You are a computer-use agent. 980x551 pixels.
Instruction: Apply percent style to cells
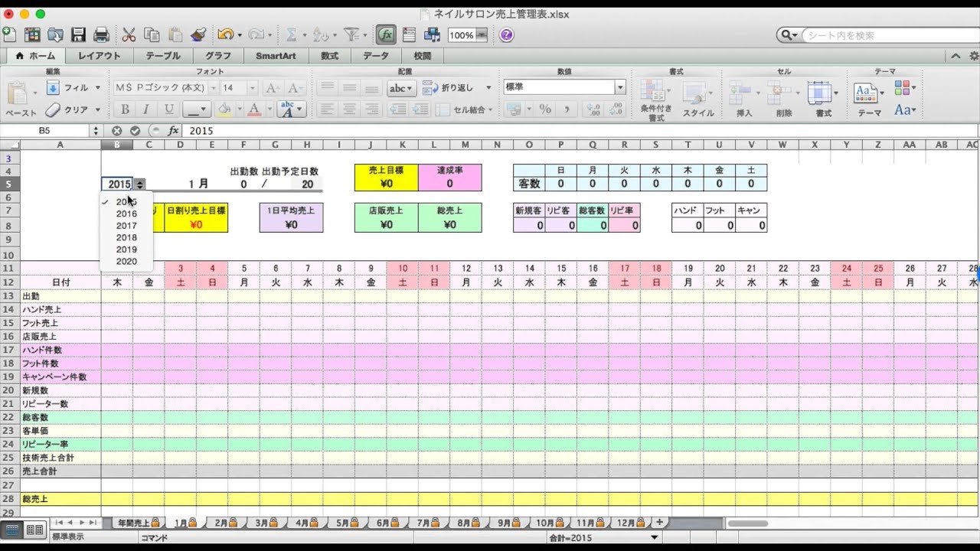[545, 109]
